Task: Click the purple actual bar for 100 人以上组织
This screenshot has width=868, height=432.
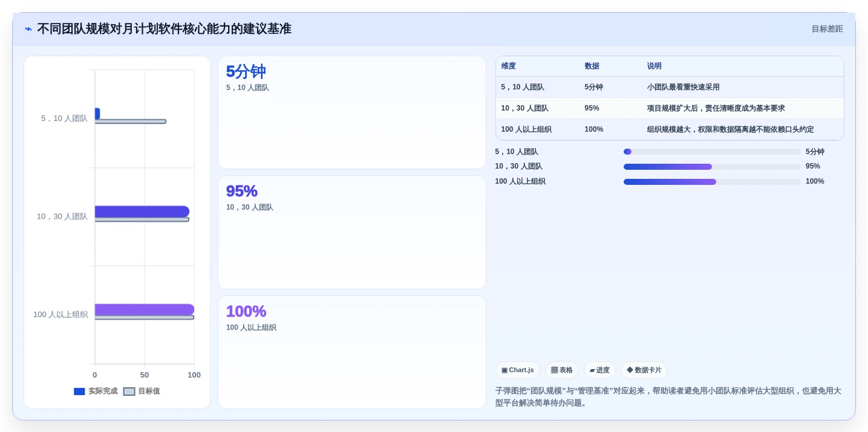Action: click(145, 309)
